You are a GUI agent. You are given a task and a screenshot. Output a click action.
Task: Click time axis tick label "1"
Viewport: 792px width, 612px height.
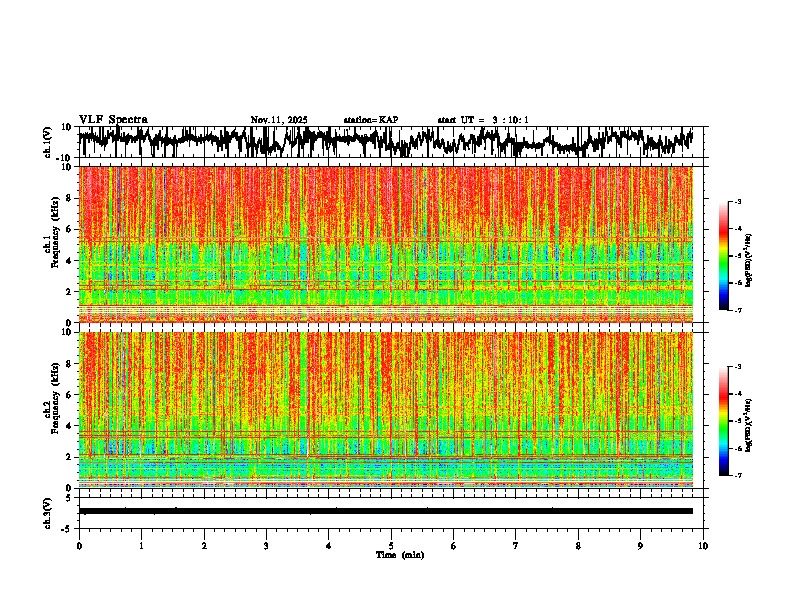coord(141,546)
